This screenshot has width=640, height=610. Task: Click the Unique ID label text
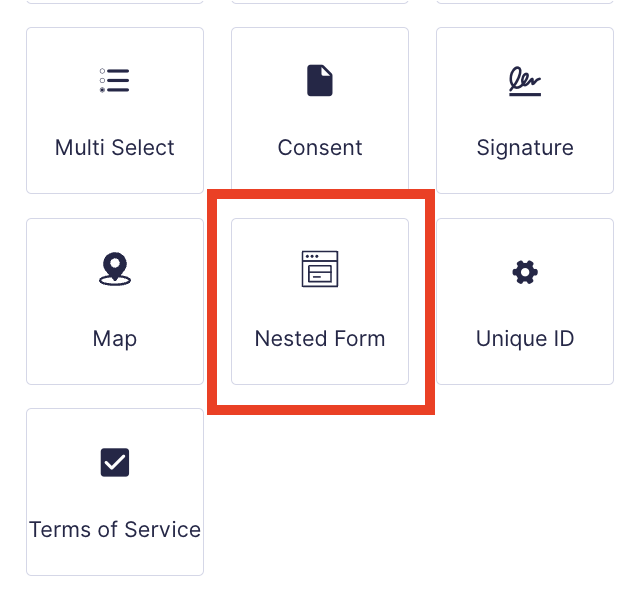click(x=525, y=339)
